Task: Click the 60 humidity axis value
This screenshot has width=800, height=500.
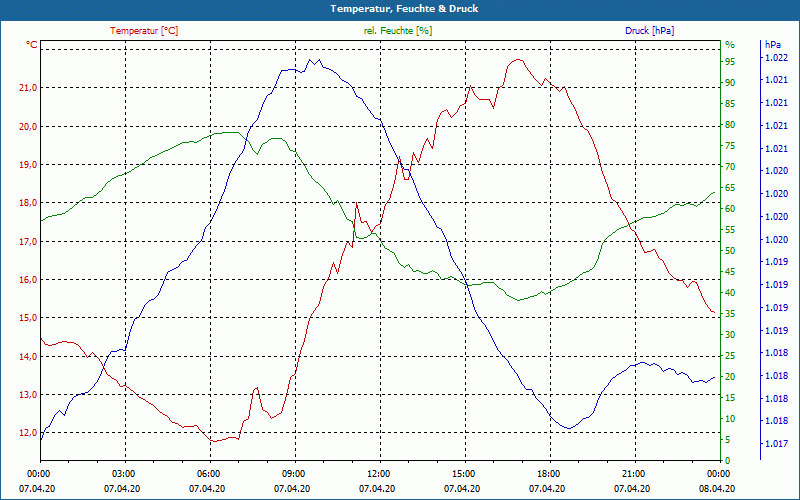Action: click(x=730, y=209)
